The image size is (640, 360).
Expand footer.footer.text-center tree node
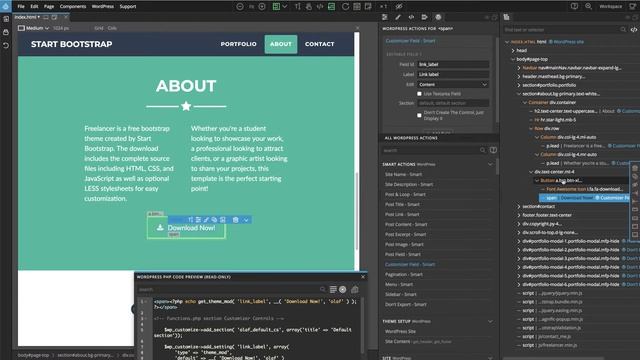point(519,215)
